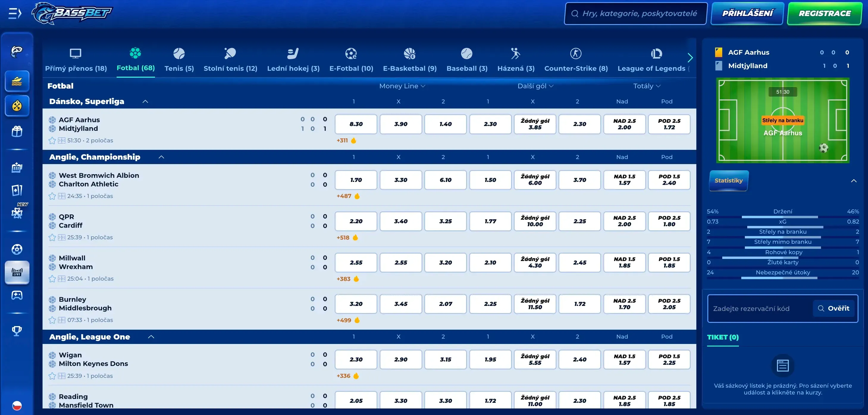This screenshot has width=868, height=415.
Task: Open match tracker icon for West Bromwich match
Action: pyautogui.click(x=62, y=196)
